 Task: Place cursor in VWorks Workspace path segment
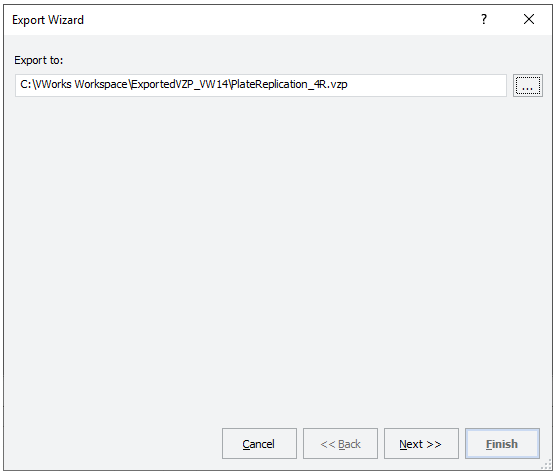pyautogui.click(x=81, y=84)
